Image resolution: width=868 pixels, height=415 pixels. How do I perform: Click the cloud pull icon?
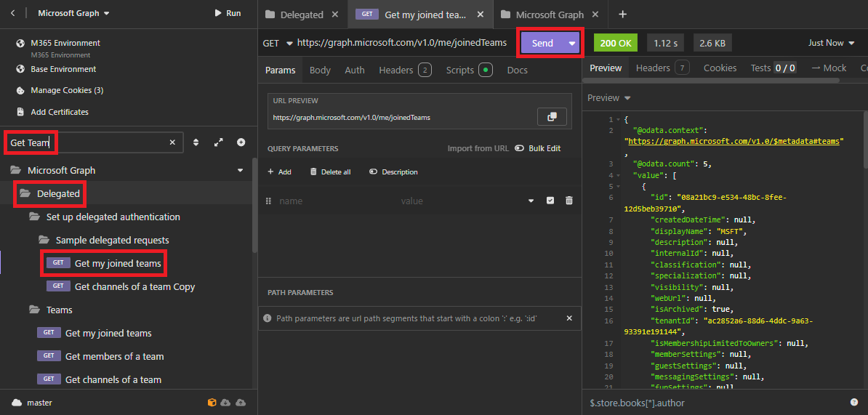[225, 402]
